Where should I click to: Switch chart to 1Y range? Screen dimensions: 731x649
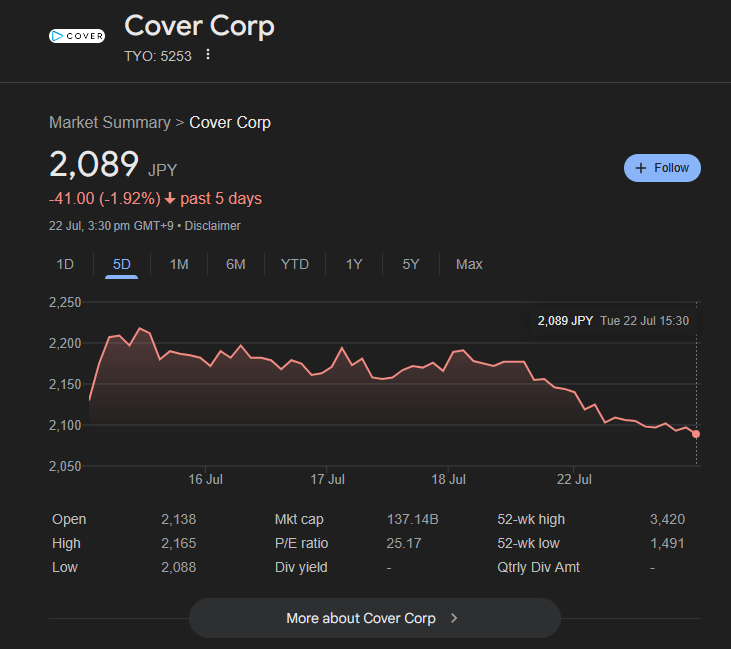pyautogui.click(x=354, y=264)
